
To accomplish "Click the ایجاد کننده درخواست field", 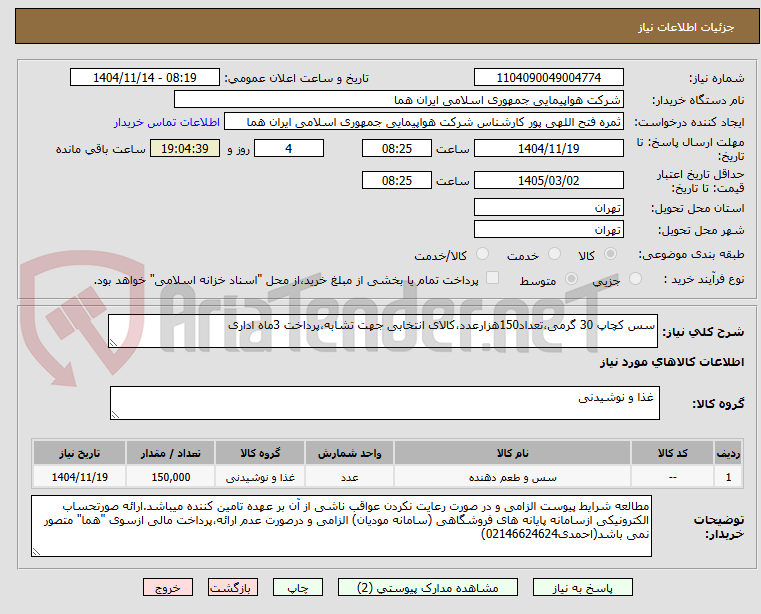I will click(424, 122).
